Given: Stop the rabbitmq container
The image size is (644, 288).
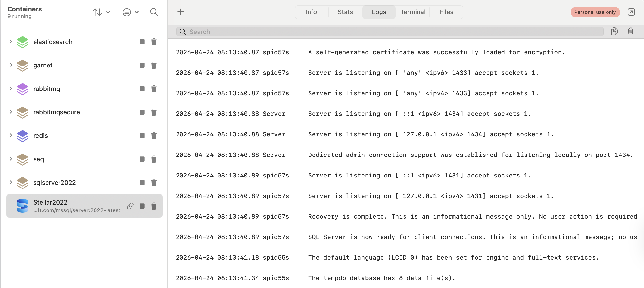Looking at the screenshot, I should click(x=142, y=89).
